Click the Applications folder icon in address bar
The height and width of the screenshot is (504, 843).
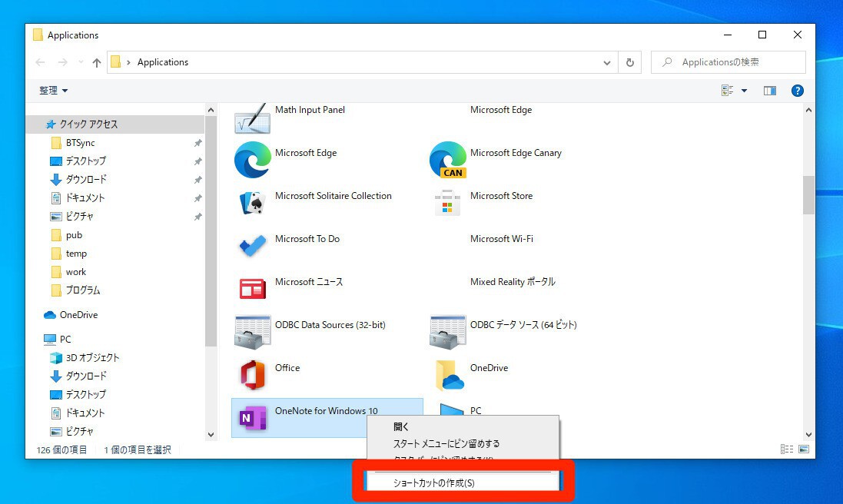[x=115, y=62]
